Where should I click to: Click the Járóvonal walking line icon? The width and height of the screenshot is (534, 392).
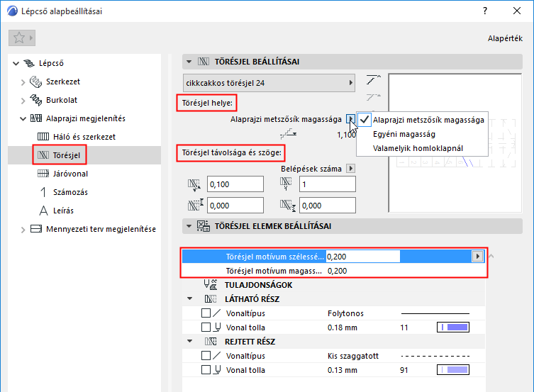(x=43, y=174)
